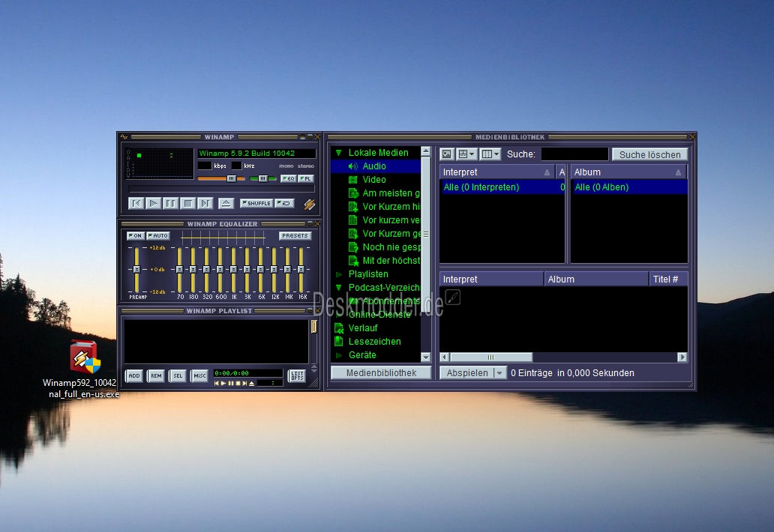774x532 pixels.
Task: Click the Suche löschen button
Action: pyautogui.click(x=649, y=154)
